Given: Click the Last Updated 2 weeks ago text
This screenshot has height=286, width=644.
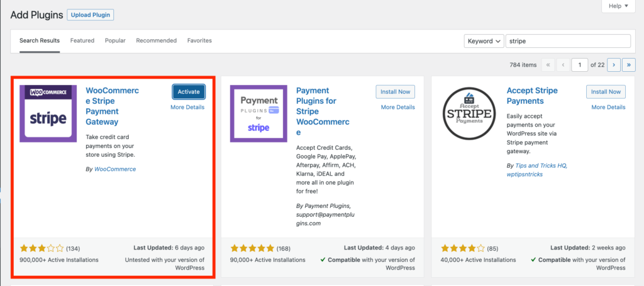Looking at the screenshot, I should (x=588, y=248).
